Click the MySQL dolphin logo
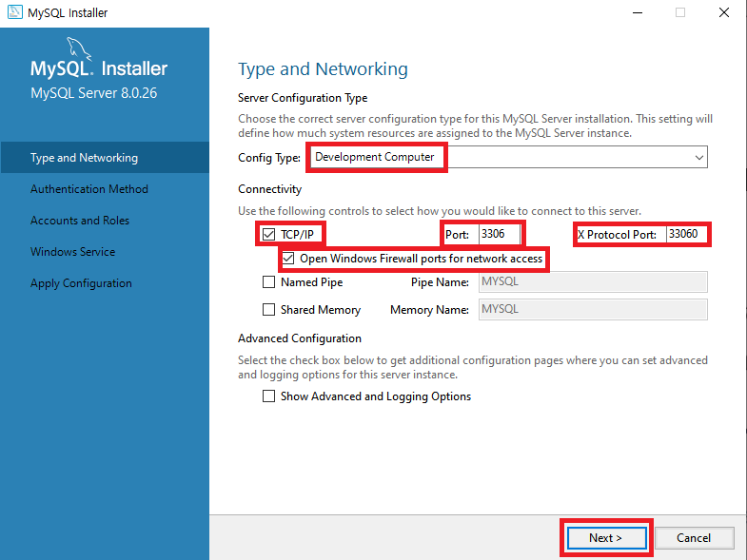This screenshot has height=560, width=747. pyautogui.click(x=79, y=48)
